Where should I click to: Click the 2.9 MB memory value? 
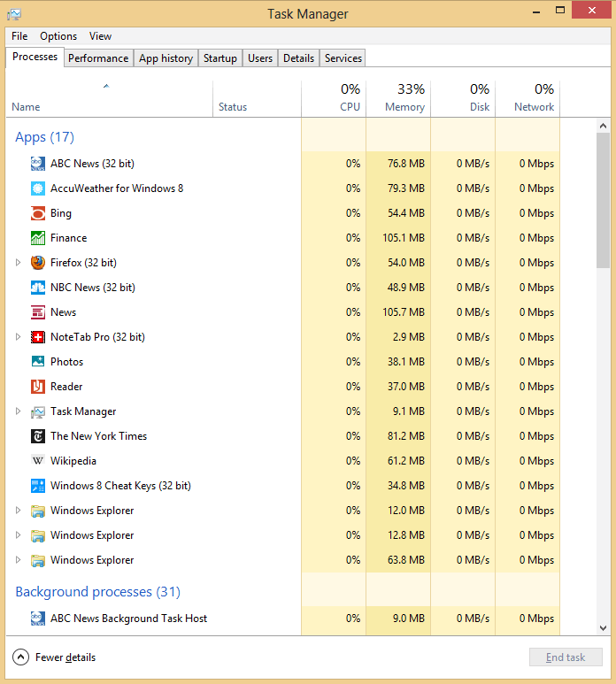click(409, 337)
